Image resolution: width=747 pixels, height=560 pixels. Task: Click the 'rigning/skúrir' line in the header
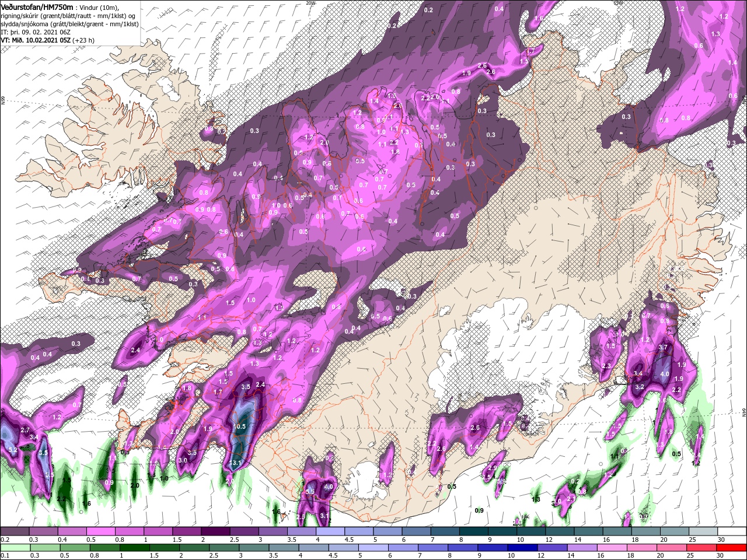click(68, 16)
